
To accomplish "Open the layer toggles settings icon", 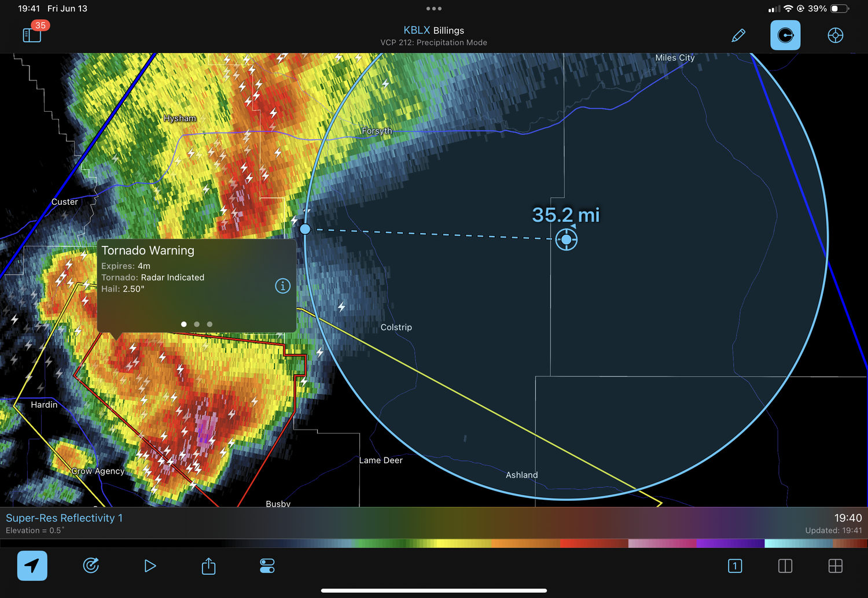I will (267, 566).
